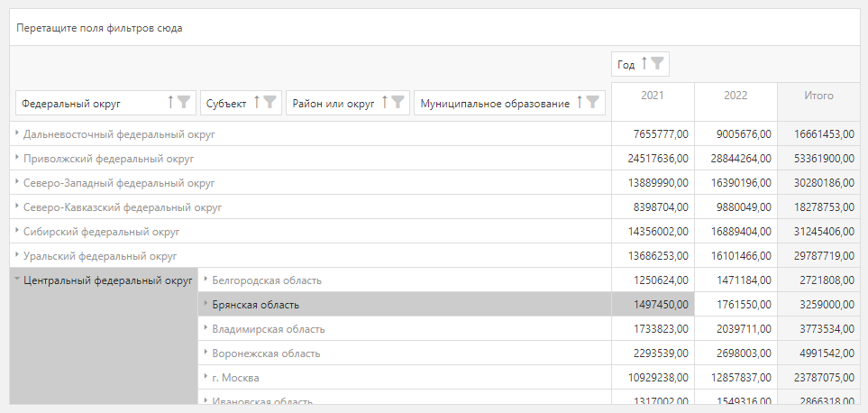Select Брянская область 2021 value cell
868x413 pixels.
(653, 305)
